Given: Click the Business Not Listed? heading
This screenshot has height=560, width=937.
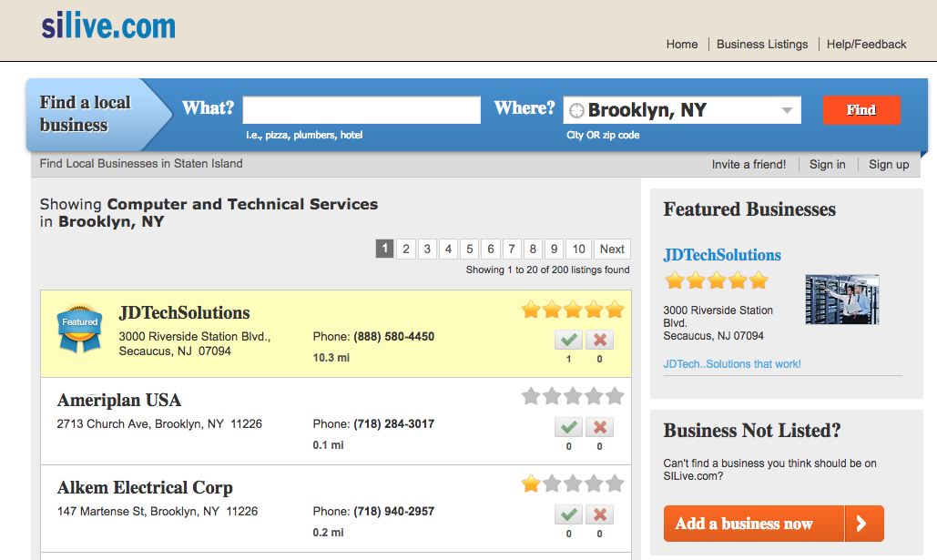Looking at the screenshot, I should pyautogui.click(x=752, y=431).
